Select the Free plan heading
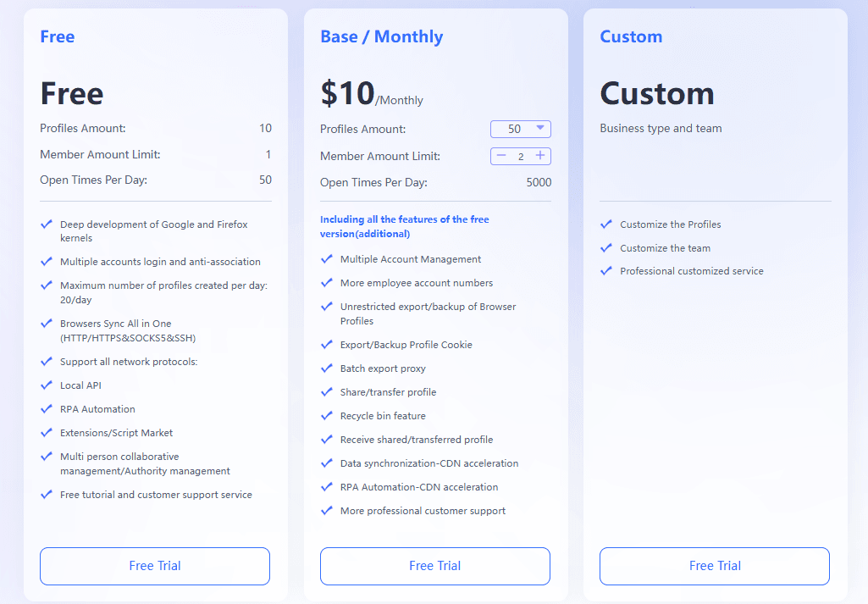 (57, 36)
